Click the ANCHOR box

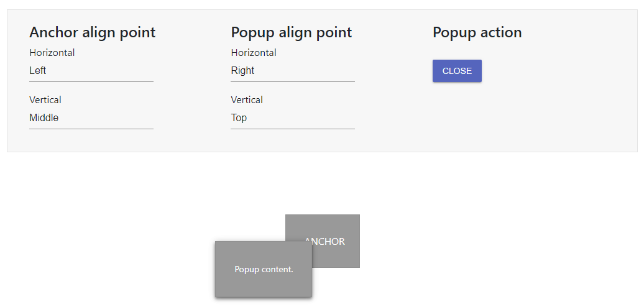[x=336, y=228]
